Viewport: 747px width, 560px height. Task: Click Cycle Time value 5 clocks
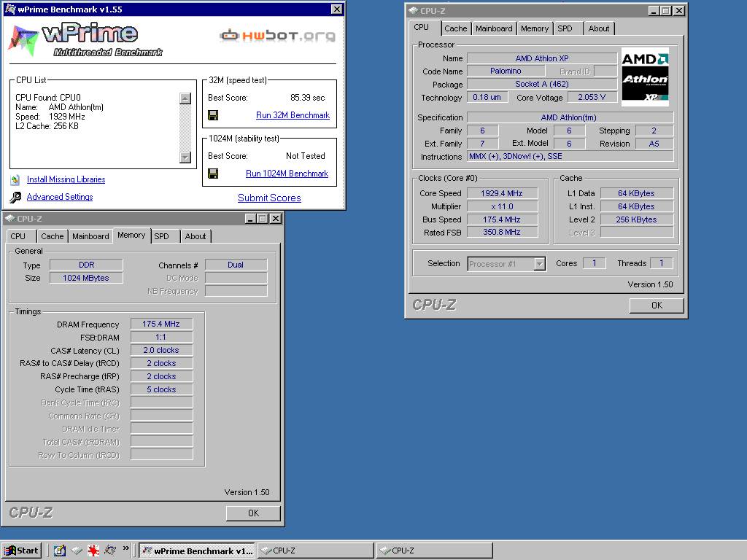pos(161,389)
